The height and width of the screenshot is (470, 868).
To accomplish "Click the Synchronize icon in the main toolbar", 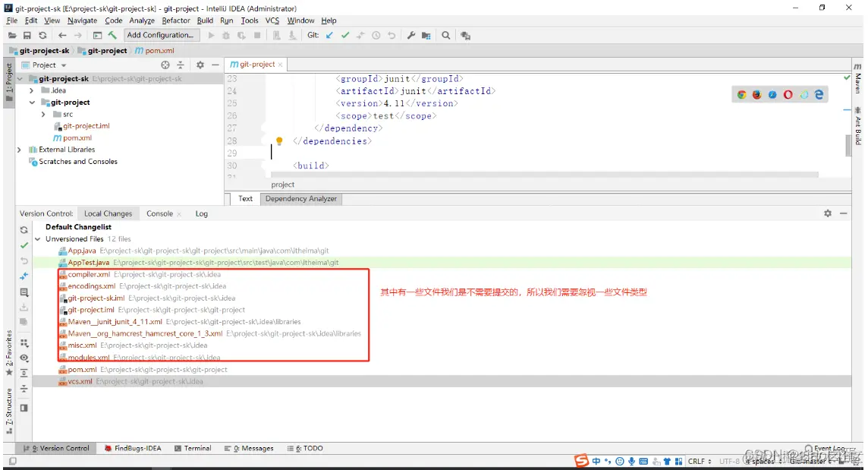I will click(x=42, y=36).
